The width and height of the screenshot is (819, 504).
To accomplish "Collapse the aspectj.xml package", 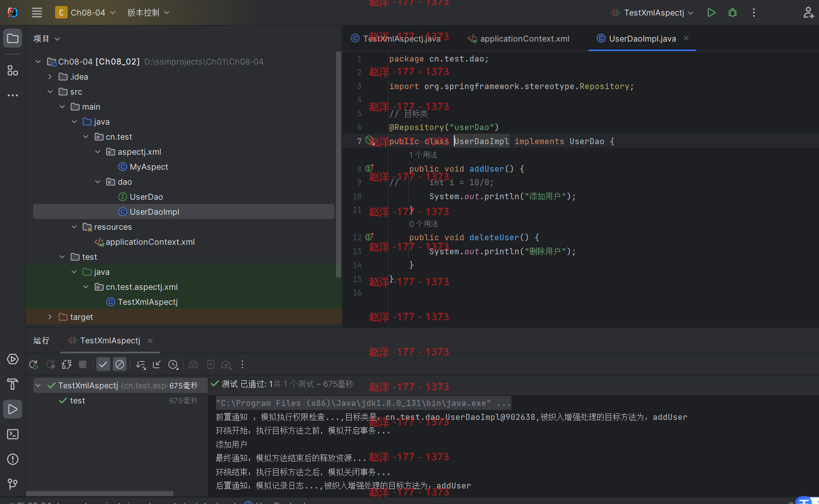I will (98, 152).
